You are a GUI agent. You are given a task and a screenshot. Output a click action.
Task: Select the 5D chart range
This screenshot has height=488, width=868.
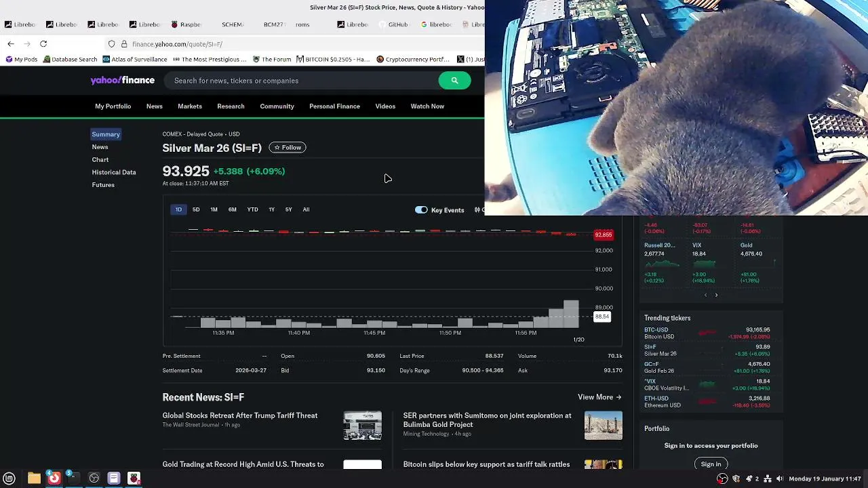[196, 209]
